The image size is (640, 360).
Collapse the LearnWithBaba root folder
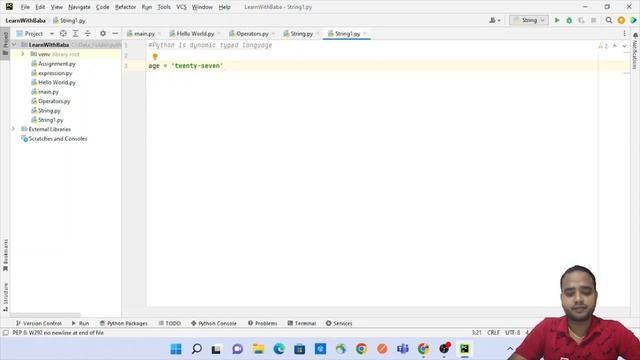pyautogui.click(x=14, y=44)
